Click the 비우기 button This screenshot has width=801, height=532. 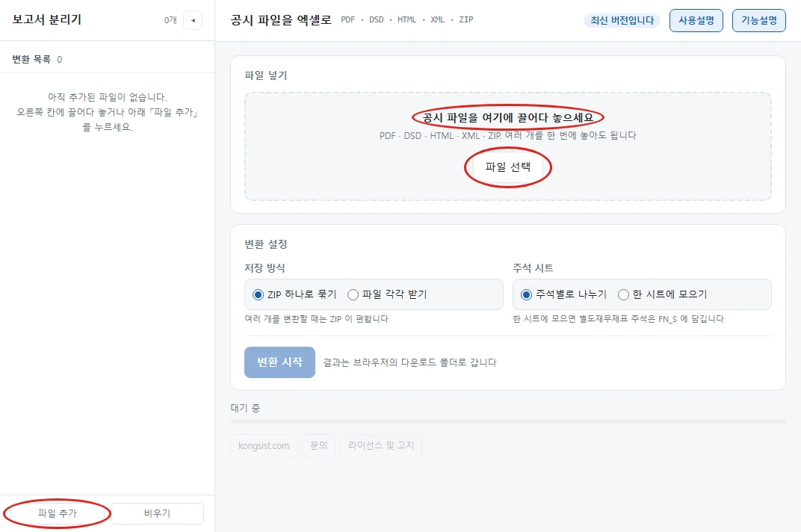157,513
